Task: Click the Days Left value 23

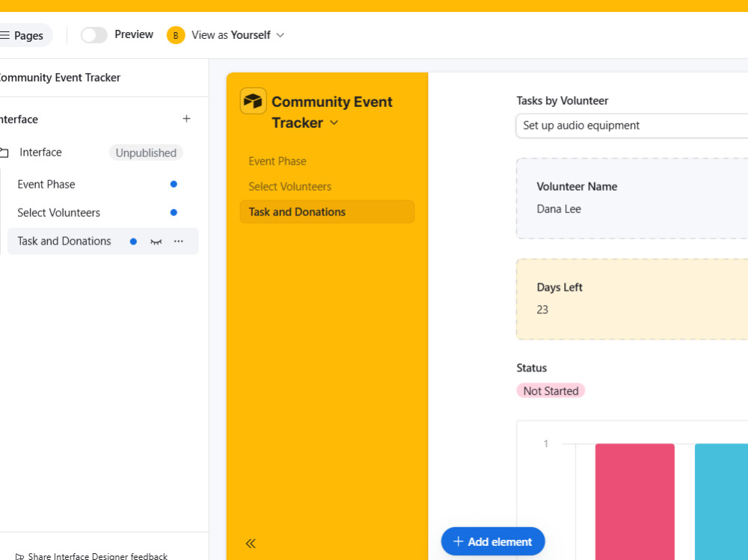Action: pyautogui.click(x=542, y=310)
